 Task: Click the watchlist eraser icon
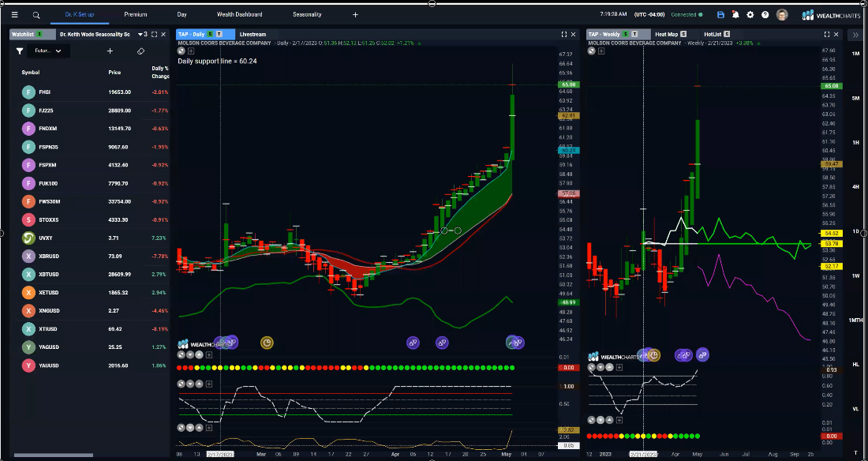pos(140,51)
